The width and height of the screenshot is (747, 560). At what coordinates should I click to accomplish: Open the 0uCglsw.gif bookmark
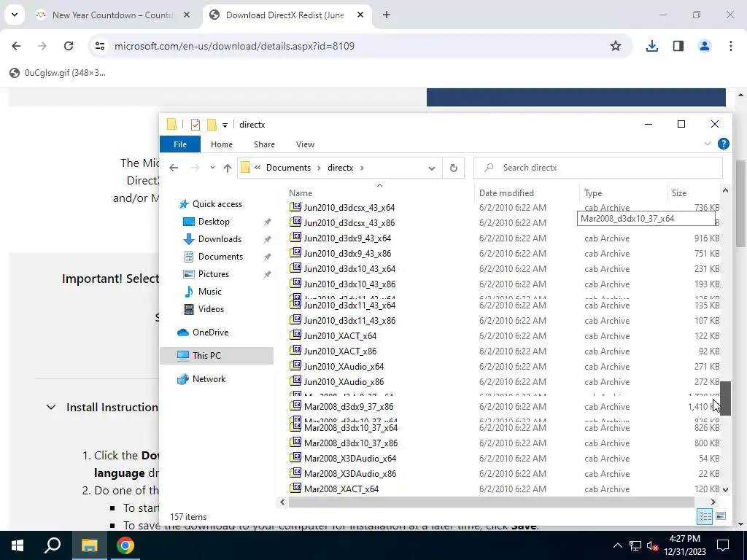click(58, 73)
